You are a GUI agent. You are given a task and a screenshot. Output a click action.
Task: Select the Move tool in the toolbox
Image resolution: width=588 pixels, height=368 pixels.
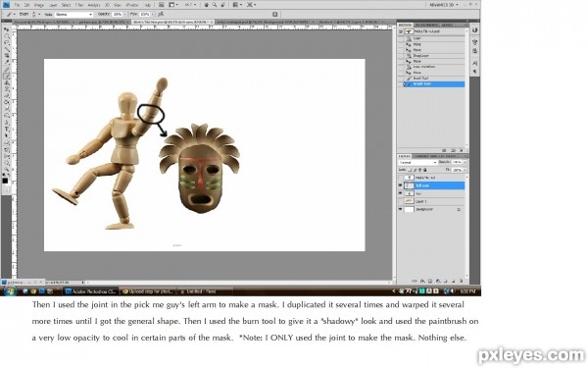7,29
